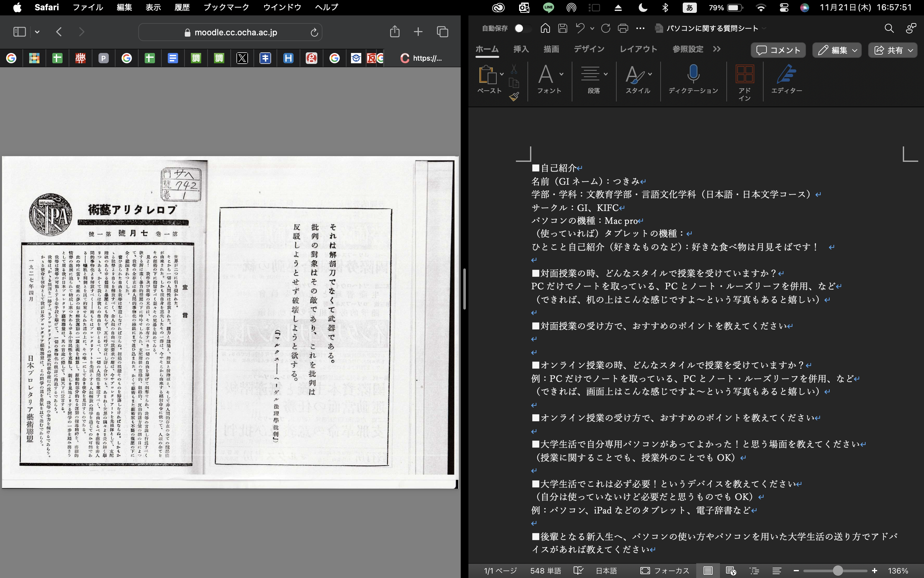Click the share-people icon at Word top right
The image size is (924, 578).
(911, 28)
